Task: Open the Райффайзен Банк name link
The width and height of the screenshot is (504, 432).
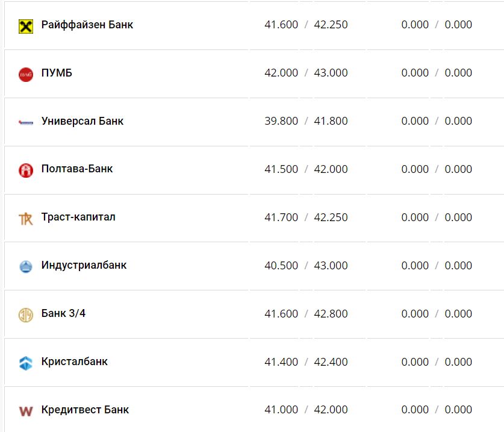Action: pos(87,25)
